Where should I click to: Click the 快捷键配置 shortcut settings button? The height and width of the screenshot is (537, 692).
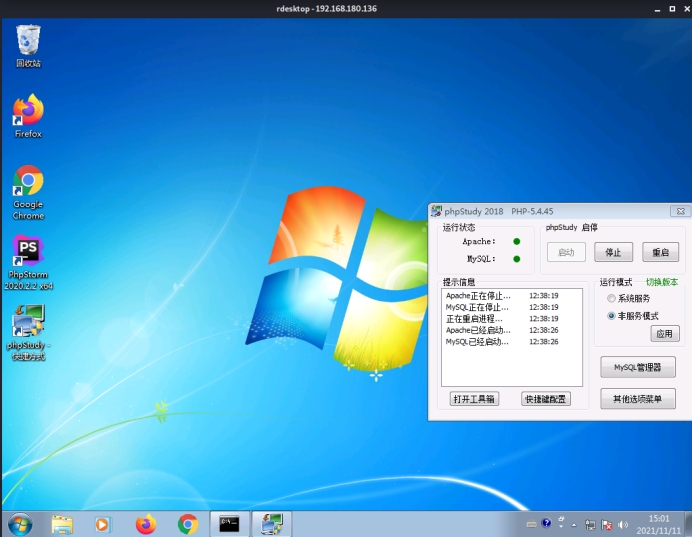pyautogui.click(x=546, y=399)
